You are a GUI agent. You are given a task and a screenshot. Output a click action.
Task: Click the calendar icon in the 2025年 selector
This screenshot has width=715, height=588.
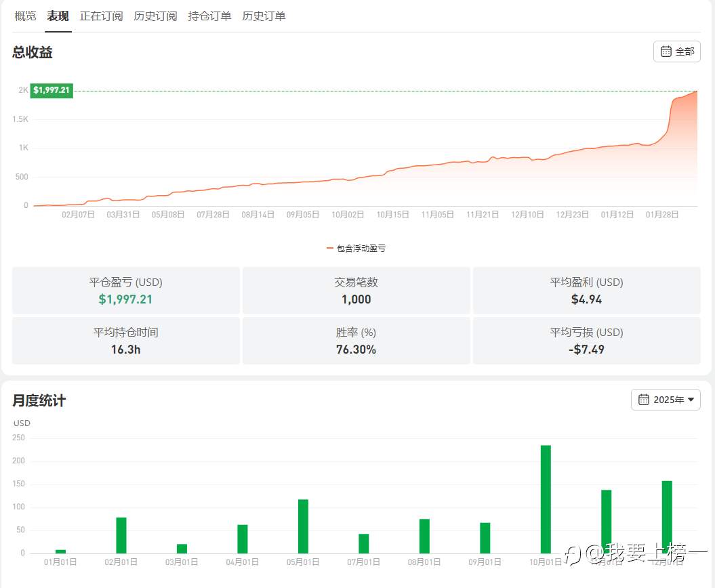tap(642, 400)
